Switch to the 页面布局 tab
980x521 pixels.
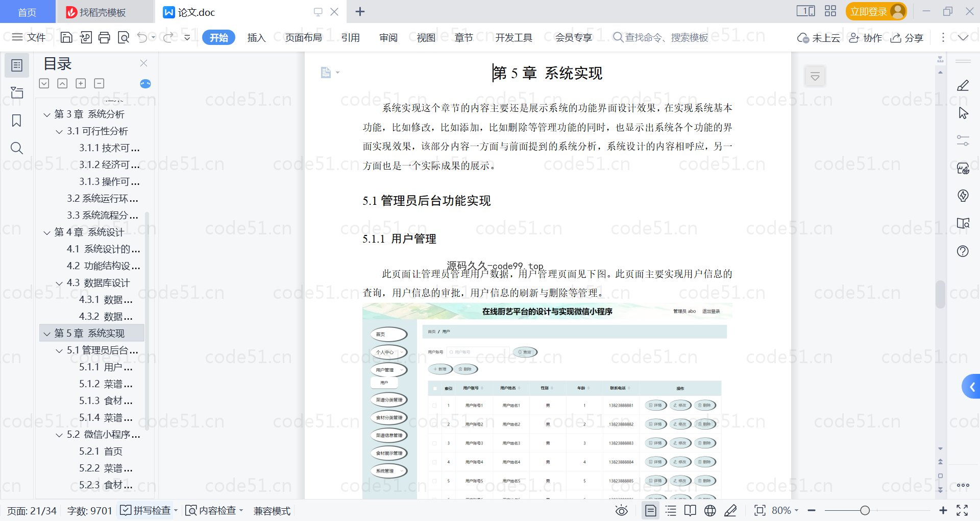click(x=304, y=37)
